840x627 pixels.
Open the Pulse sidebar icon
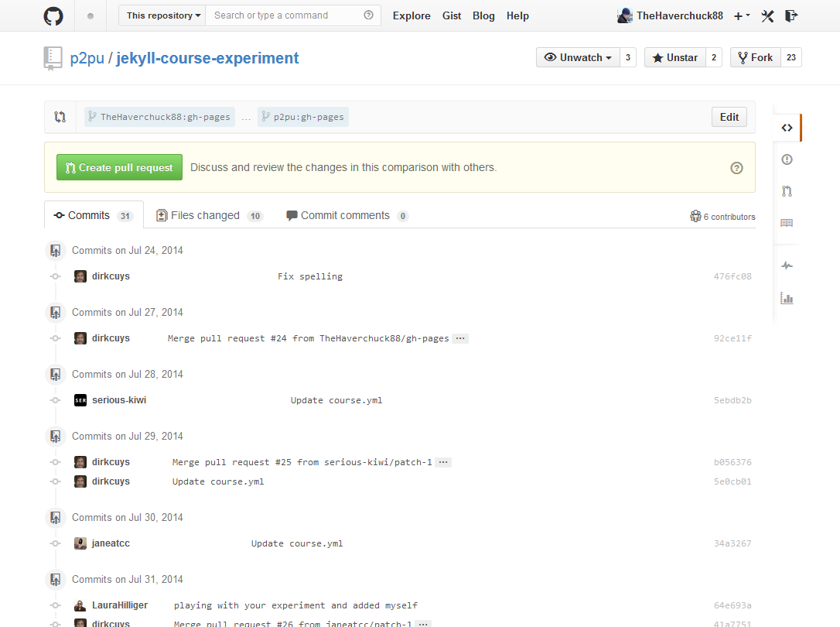(787, 266)
